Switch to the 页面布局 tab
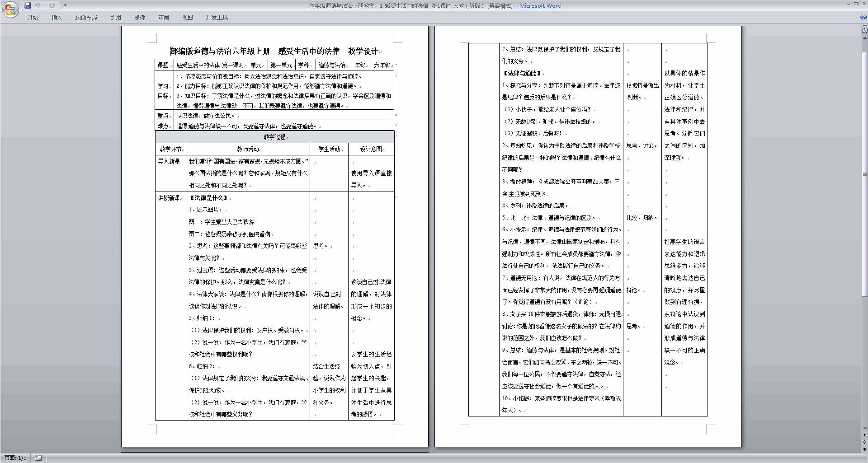Viewport: 868px width, 463px height. coord(86,18)
